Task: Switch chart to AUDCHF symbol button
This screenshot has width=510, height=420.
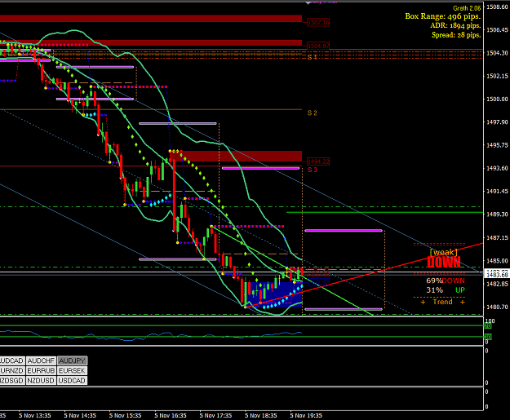Action: coord(41,360)
